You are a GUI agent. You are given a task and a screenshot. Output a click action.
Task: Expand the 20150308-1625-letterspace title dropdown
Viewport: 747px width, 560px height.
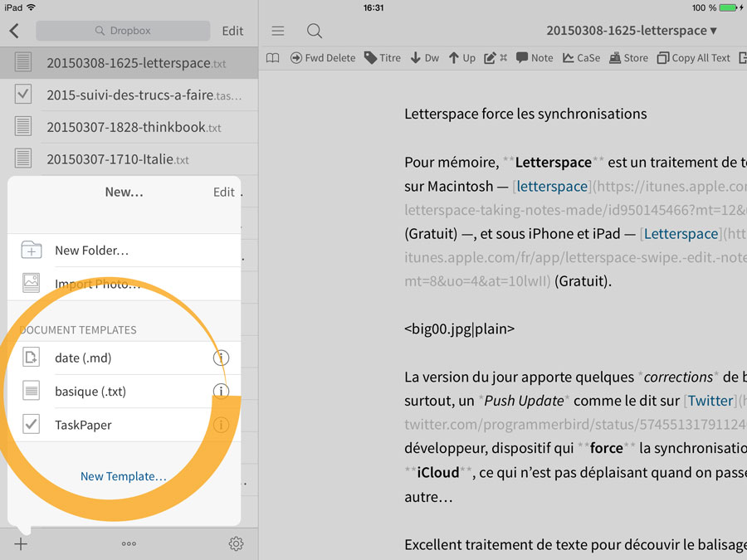click(632, 31)
